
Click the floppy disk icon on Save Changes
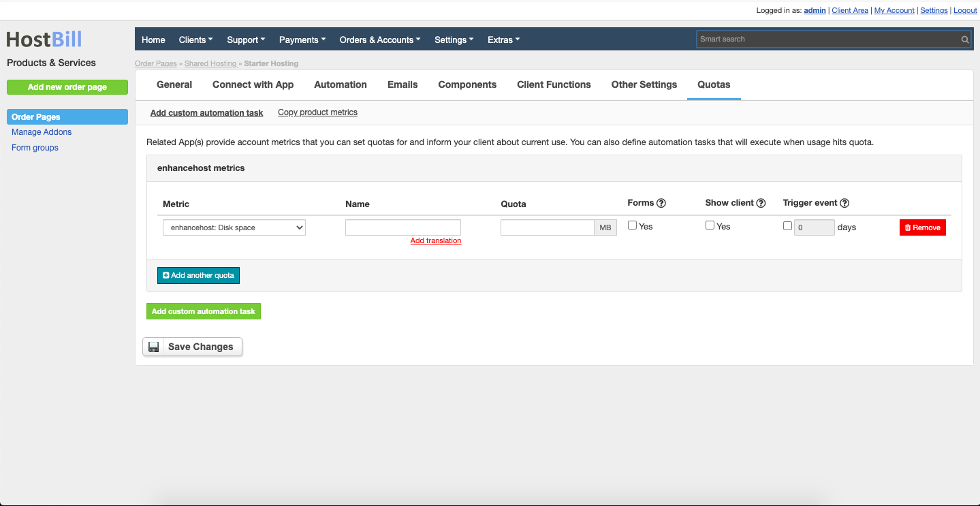click(x=153, y=346)
